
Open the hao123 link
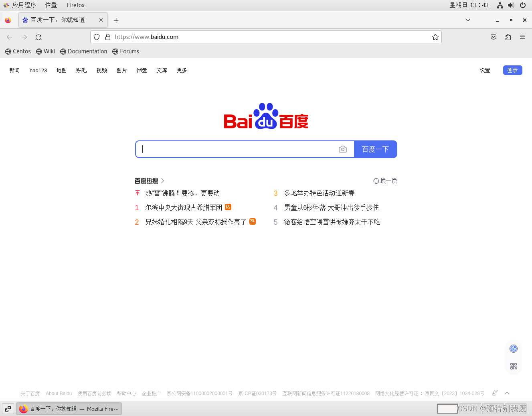38,70
